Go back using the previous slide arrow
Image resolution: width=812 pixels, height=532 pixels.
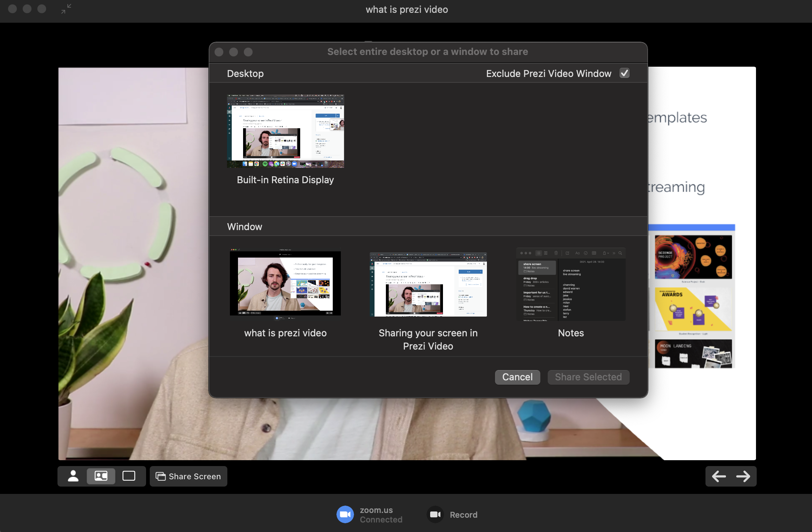[718, 476]
